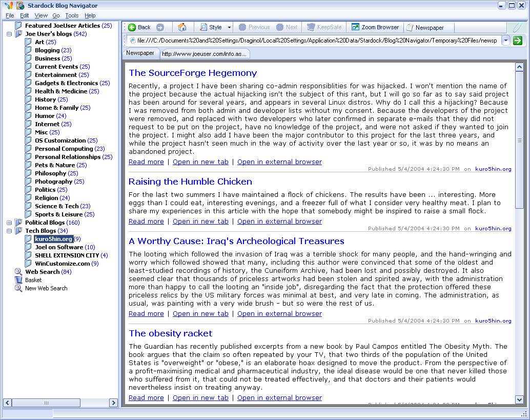
Task: Open The obesity racket article title
Action: tap(170, 333)
